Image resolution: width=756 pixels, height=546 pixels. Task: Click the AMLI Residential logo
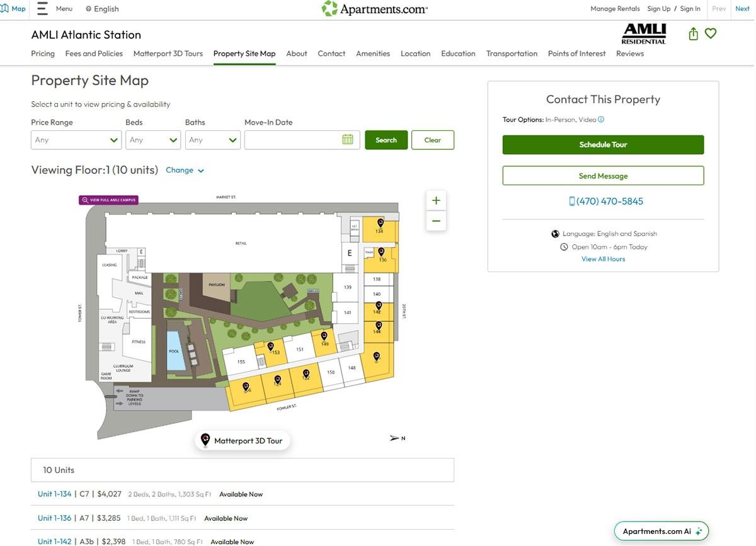coord(644,34)
